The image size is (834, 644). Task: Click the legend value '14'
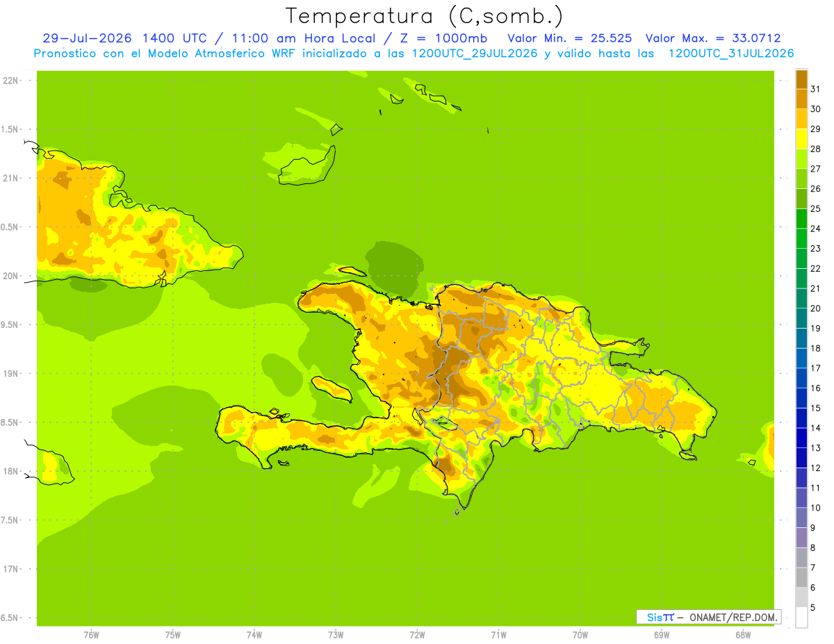point(815,428)
